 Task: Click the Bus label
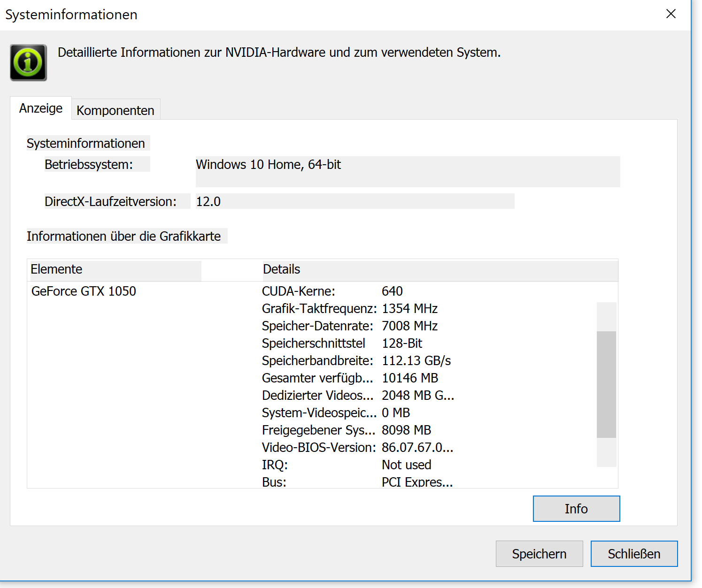pyautogui.click(x=274, y=482)
